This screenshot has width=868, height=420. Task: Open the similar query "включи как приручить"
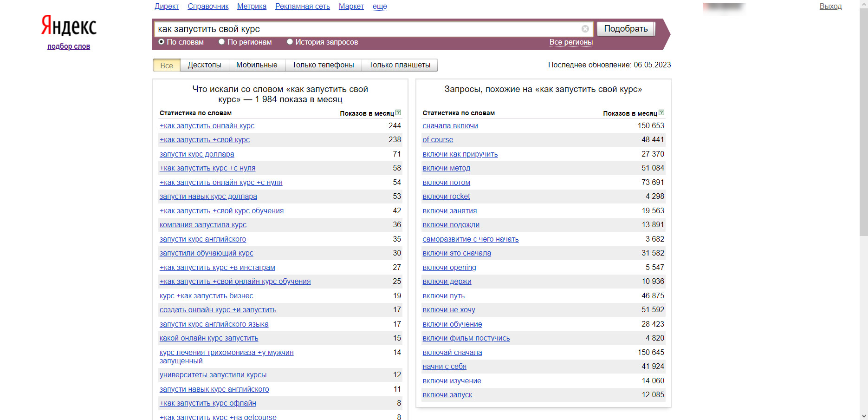(x=460, y=154)
